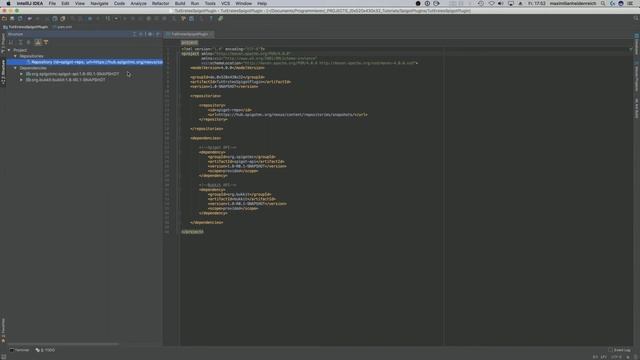Click the 'project' breadcrumb above the editor
The width and height of the screenshot is (640, 360).
(189, 42)
